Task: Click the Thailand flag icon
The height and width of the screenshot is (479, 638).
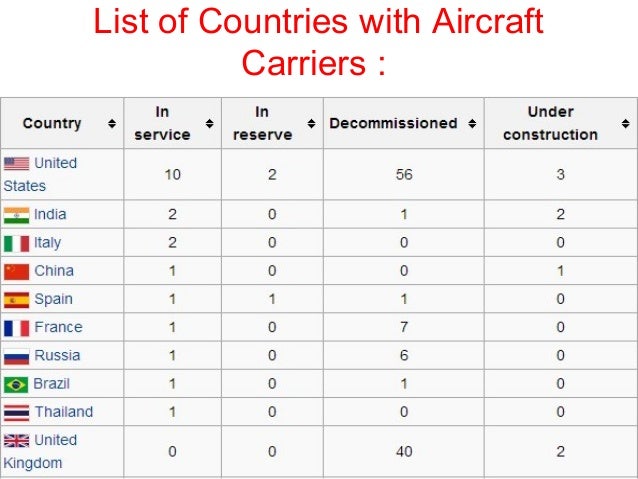Action: 17,412
